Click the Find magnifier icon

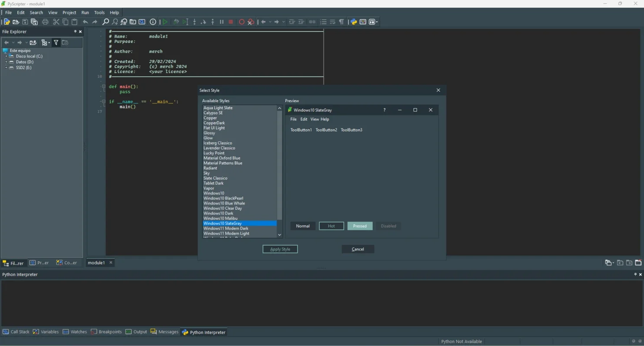click(105, 22)
